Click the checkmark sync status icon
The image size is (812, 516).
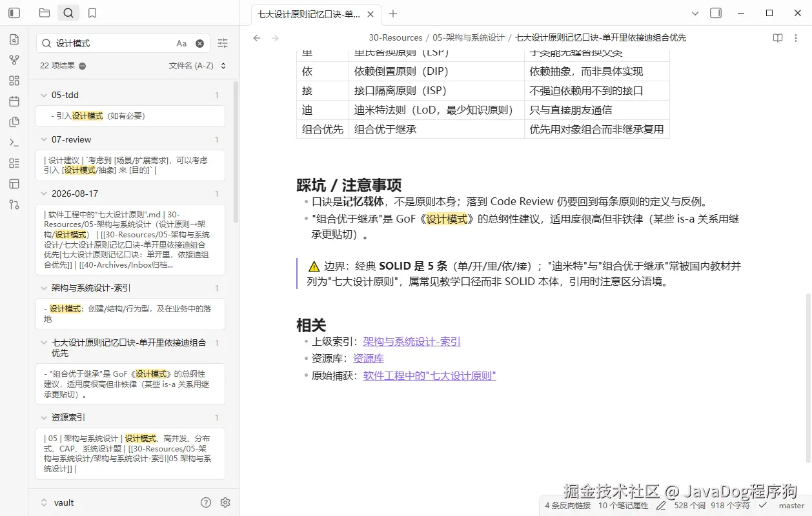(763, 505)
